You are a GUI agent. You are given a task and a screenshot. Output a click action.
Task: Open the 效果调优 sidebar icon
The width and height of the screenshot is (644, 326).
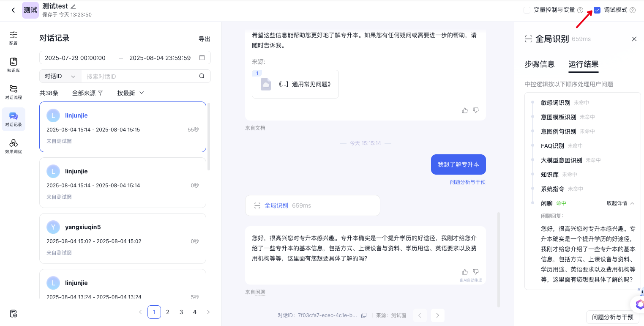pyautogui.click(x=14, y=146)
